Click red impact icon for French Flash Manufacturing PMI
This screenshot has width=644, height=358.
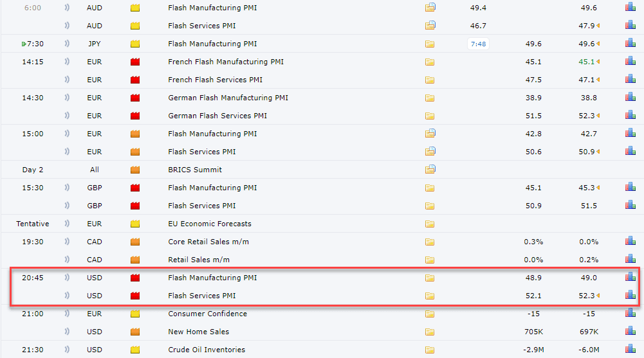pos(135,62)
